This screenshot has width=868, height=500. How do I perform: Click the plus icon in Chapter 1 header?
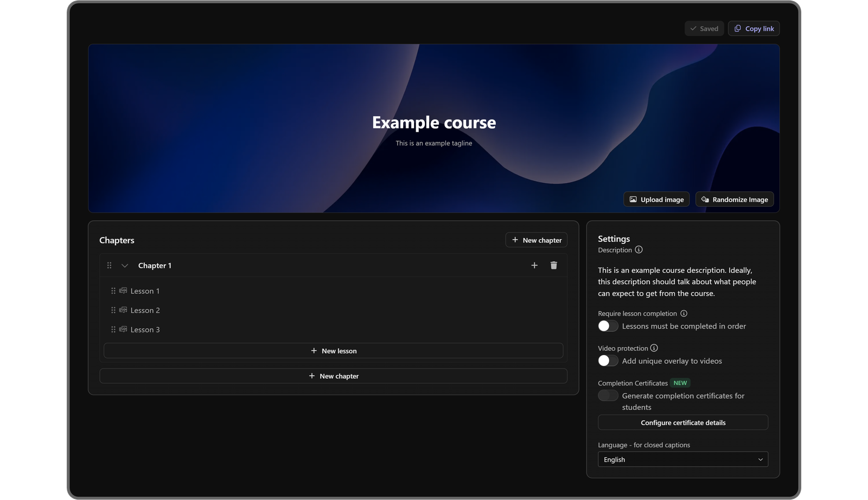pyautogui.click(x=534, y=265)
